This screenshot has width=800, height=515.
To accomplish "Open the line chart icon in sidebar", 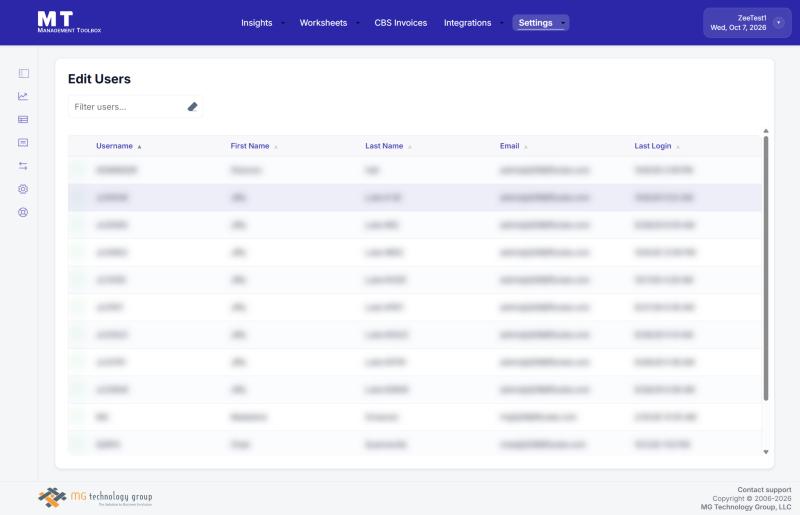I will point(23,96).
